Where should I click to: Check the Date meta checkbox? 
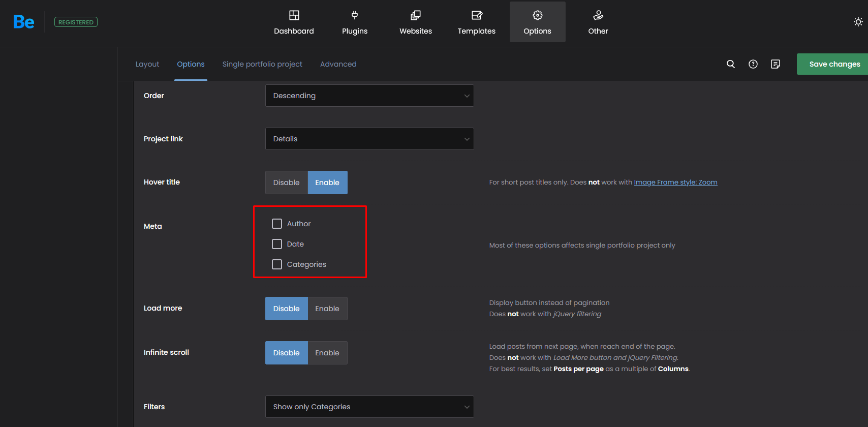277,244
